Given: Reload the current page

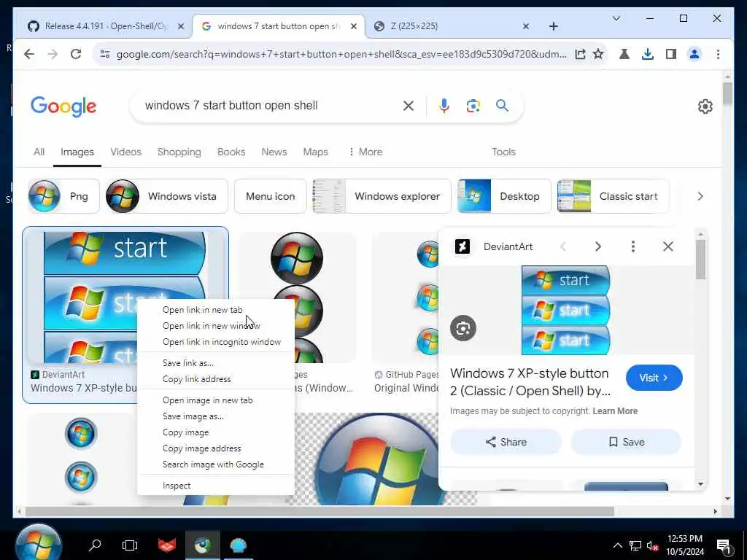Looking at the screenshot, I should (x=76, y=54).
